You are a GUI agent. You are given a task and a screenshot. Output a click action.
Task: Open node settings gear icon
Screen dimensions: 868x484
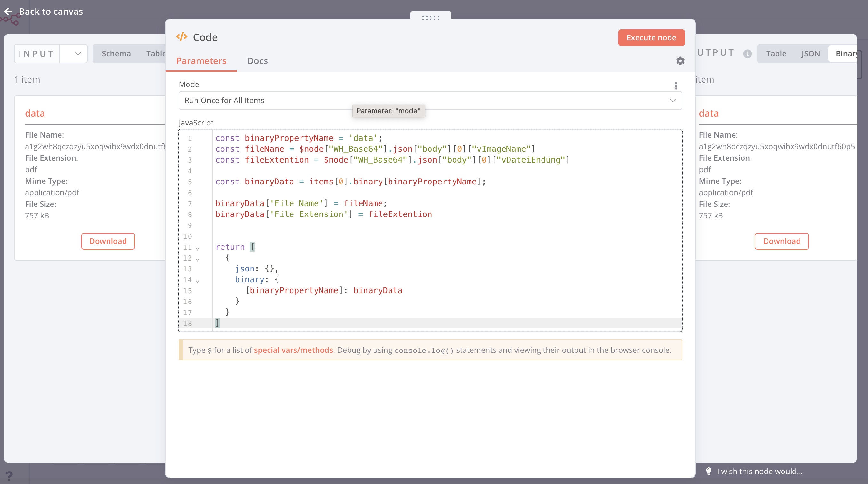coord(680,61)
